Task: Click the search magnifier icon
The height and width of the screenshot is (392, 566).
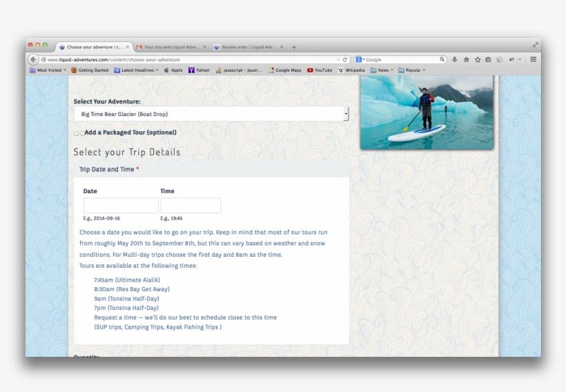Action: click(x=442, y=59)
